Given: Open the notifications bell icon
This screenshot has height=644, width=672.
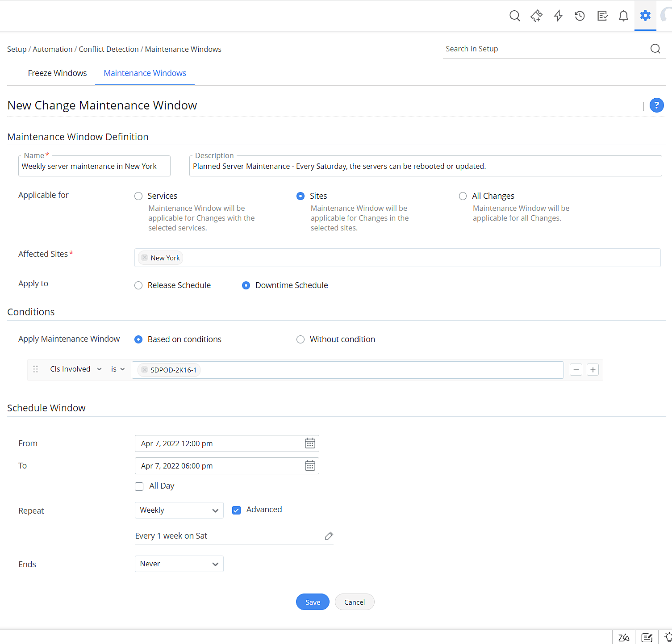Looking at the screenshot, I should pyautogui.click(x=623, y=16).
